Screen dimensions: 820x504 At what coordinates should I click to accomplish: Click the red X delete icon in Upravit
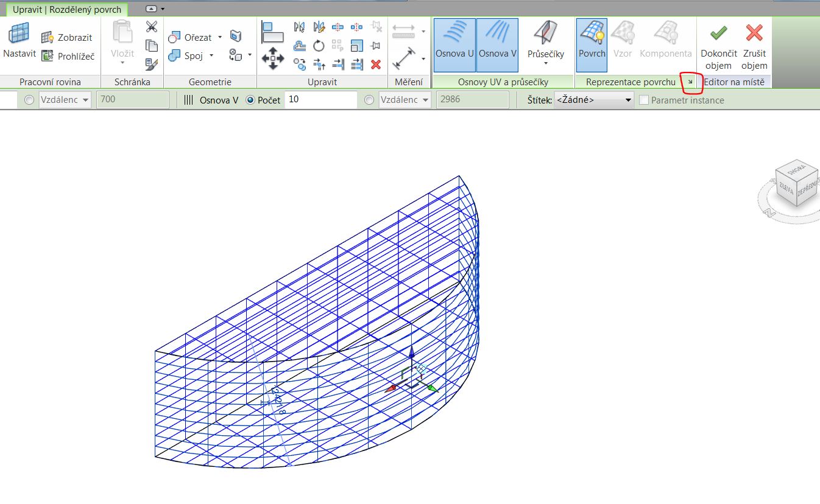point(376,64)
